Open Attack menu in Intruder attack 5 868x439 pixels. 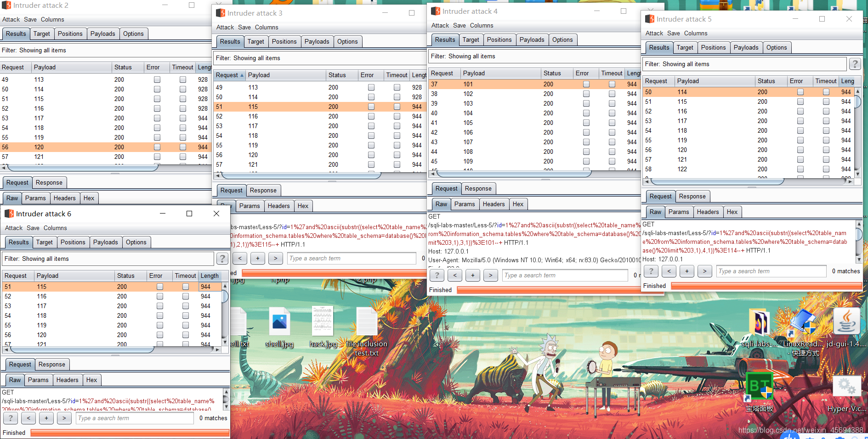coord(654,33)
